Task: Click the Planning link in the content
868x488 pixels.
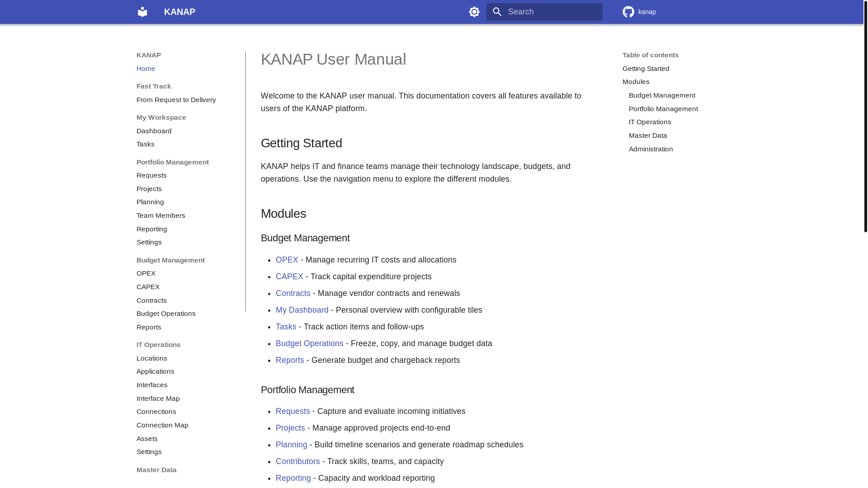Action: (292, 445)
